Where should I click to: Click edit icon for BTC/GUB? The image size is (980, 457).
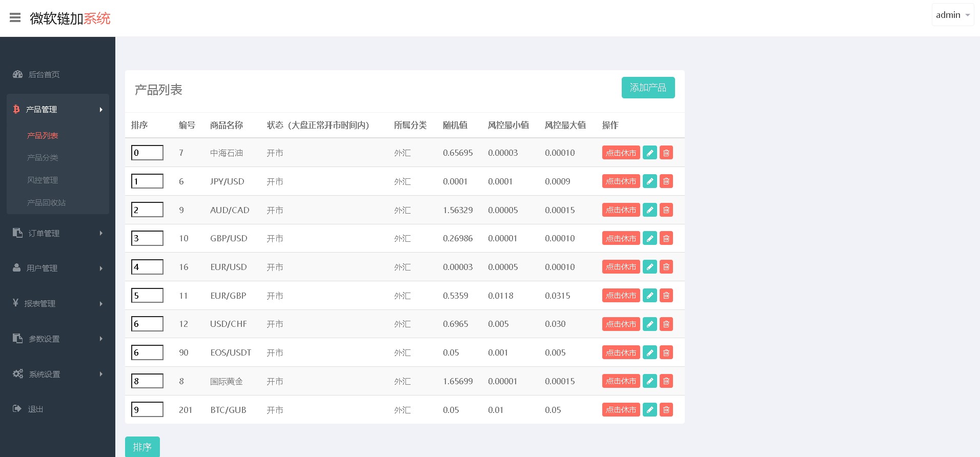[x=649, y=410]
